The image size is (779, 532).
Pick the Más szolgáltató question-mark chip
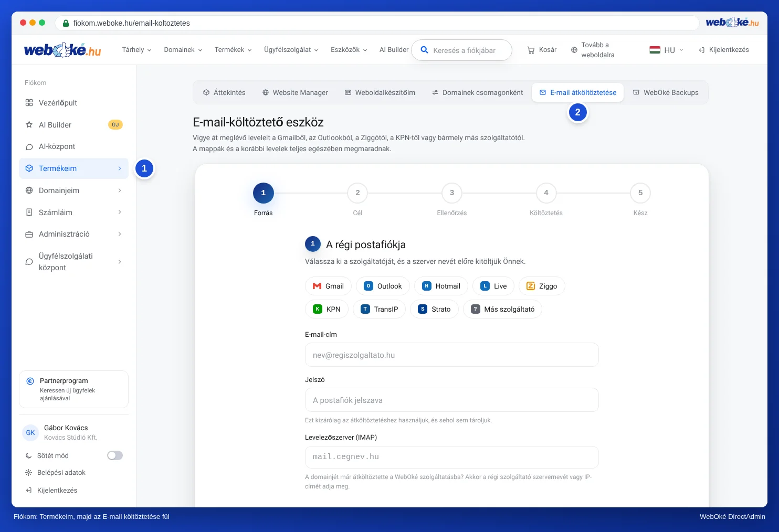[x=502, y=309]
